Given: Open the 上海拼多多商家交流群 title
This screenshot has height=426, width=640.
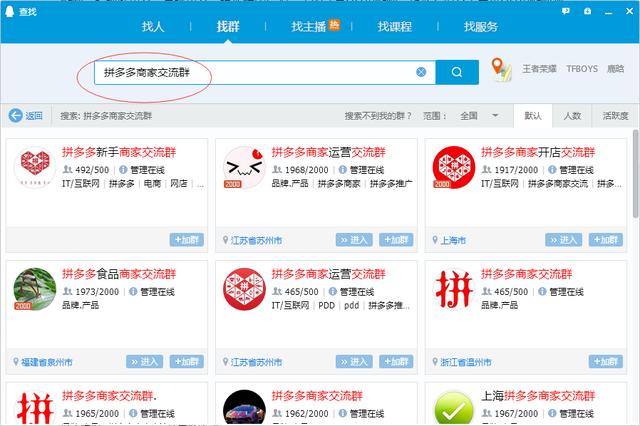Looking at the screenshot, I should (538, 396).
